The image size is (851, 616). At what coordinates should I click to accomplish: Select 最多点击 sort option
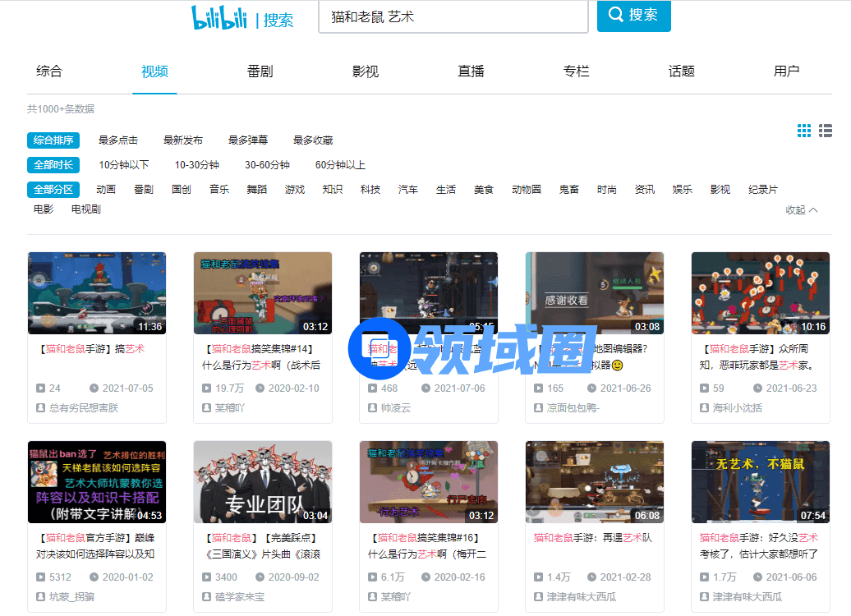click(x=118, y=140)
